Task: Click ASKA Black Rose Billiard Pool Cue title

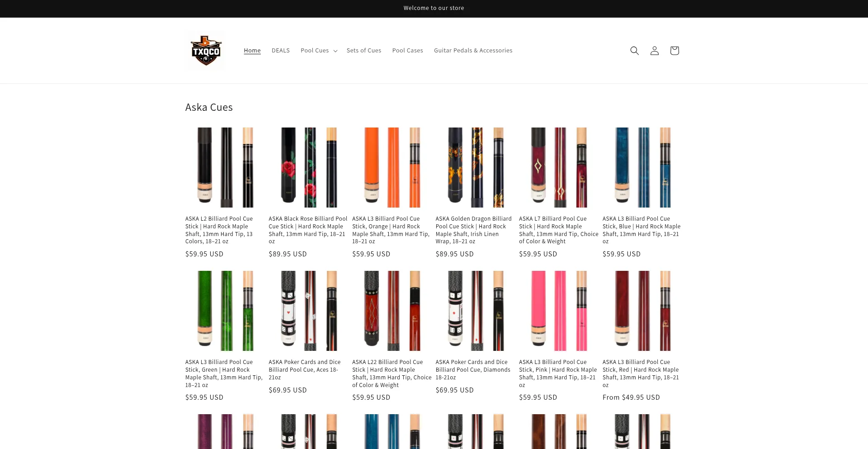Action: (x=308, y=230)
